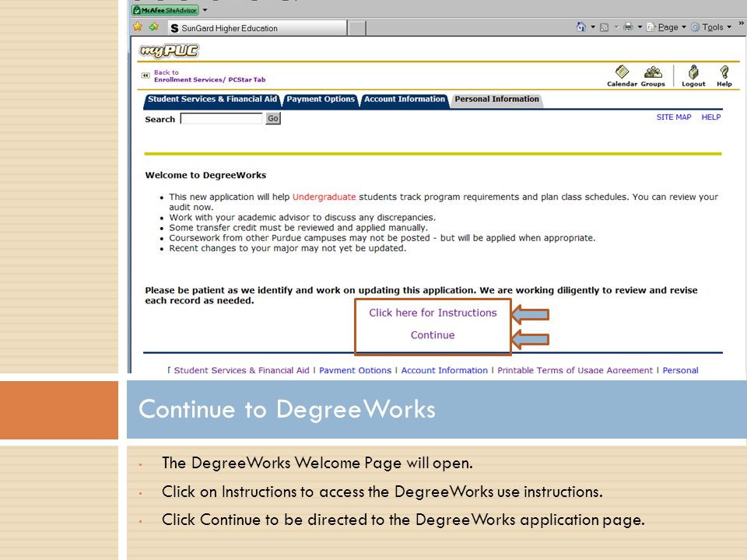Expand the Home button dropdown arrow
This screenshot has height=560, width=747.
(x=593, y=27)
